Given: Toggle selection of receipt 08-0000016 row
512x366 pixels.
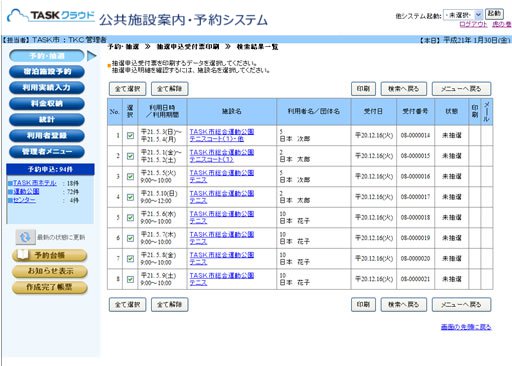Looking at the screenshot, I should (130, 176).
